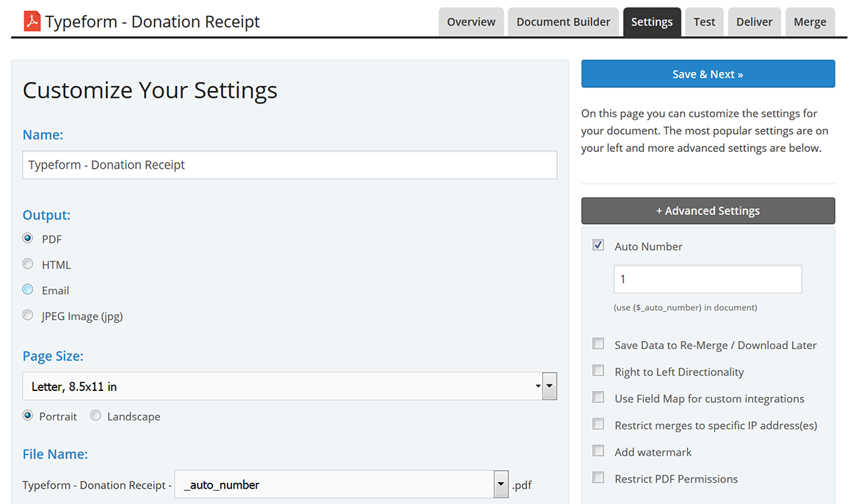Open the Overview tab
Viewport: 853px width, 504px height.
tap(471, 22)
